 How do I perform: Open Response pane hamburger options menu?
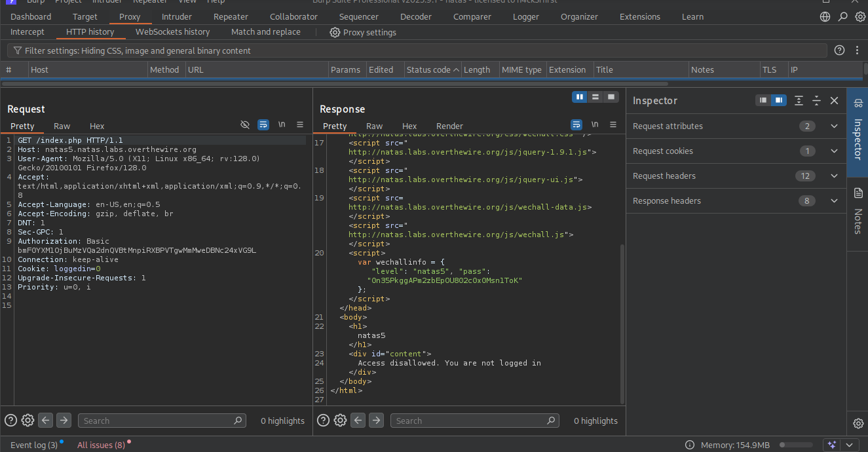click(x=613, y=124)
